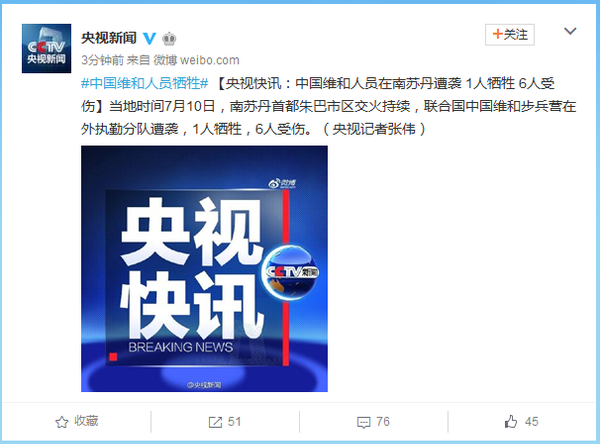Screen dimensions: 600x444
Task: Click the repost share icon
Action: tap(215, 422)
